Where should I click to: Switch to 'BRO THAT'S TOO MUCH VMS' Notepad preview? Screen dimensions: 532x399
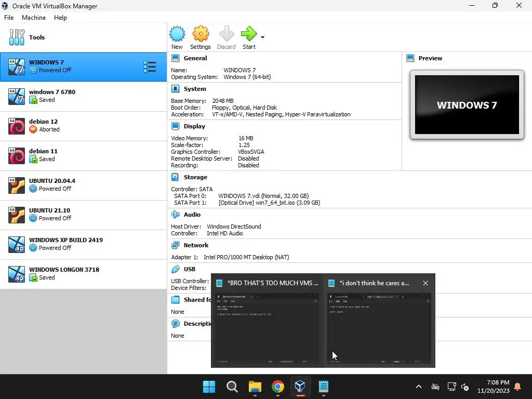pos(267,321)
